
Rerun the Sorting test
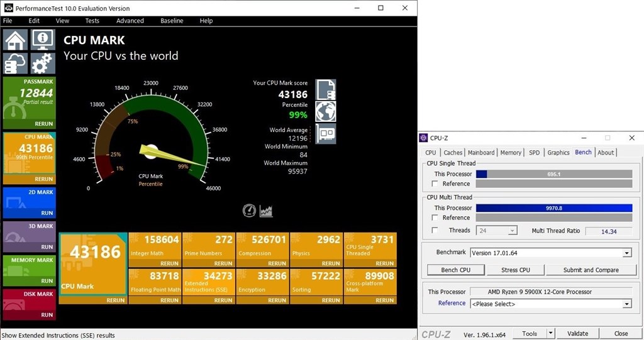click(331, 300)
